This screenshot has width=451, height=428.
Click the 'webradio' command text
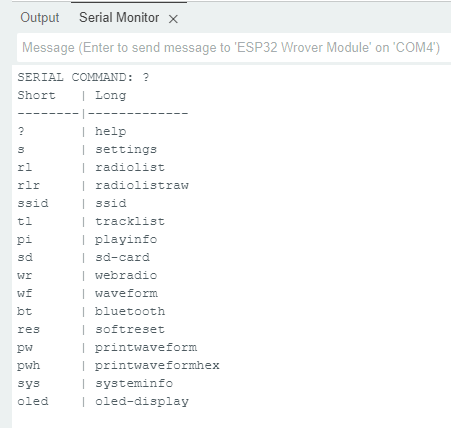pos(126,275)
